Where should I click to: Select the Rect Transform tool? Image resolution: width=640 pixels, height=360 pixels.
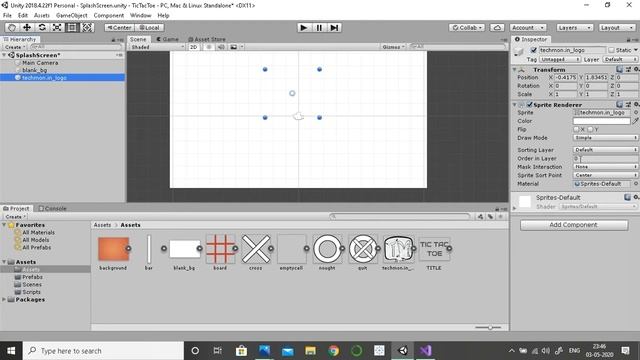[72, 27]
